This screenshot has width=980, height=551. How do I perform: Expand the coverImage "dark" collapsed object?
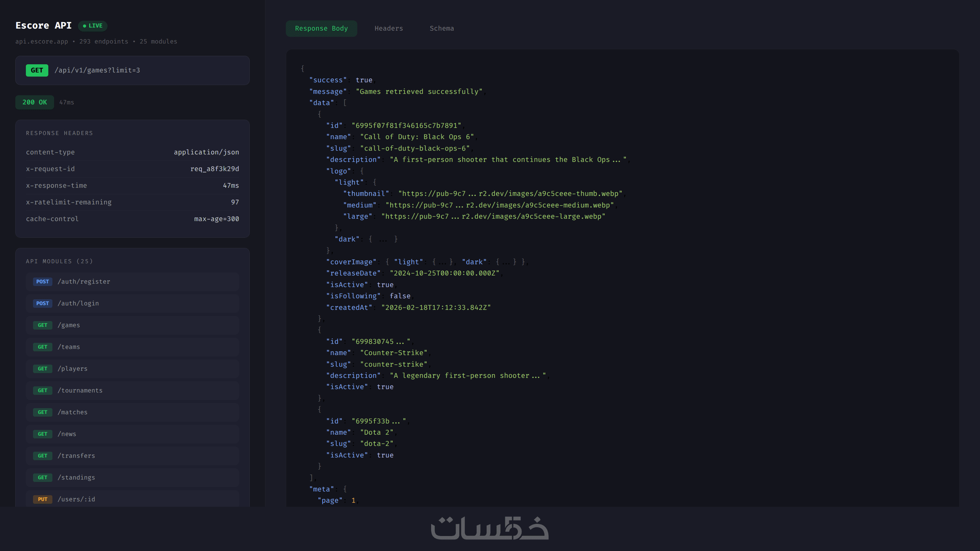point(506,262)
